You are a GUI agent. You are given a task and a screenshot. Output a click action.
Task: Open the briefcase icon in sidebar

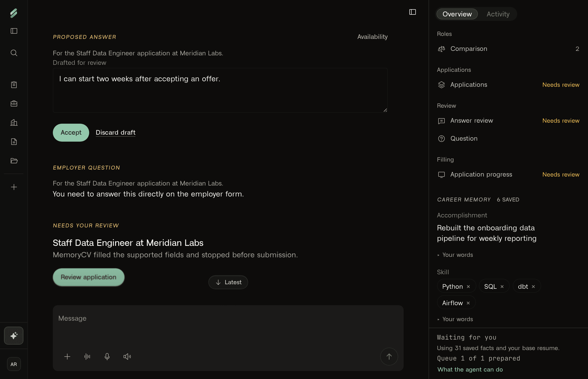pos(14,104)
